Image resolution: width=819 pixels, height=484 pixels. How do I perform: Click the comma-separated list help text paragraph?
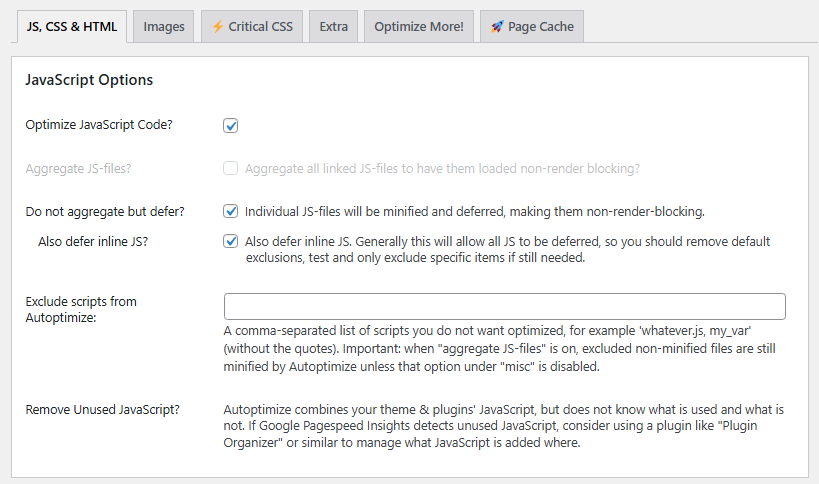pos(500,349)
